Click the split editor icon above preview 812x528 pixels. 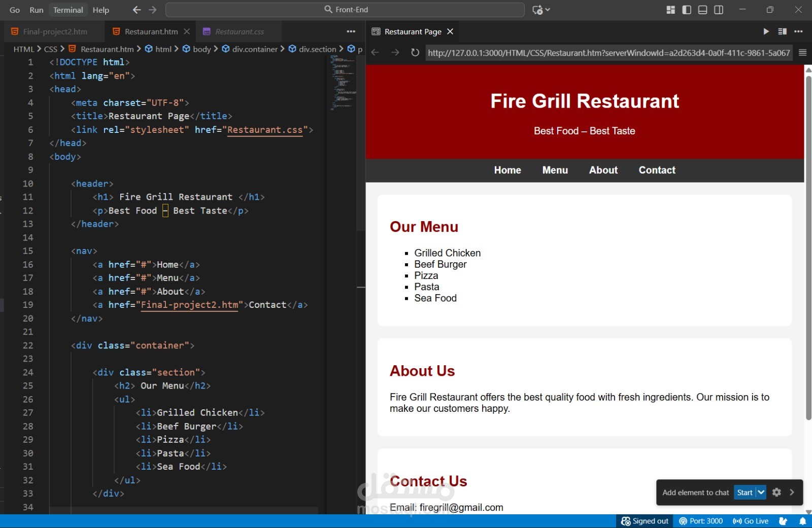[x=782, y=31]
